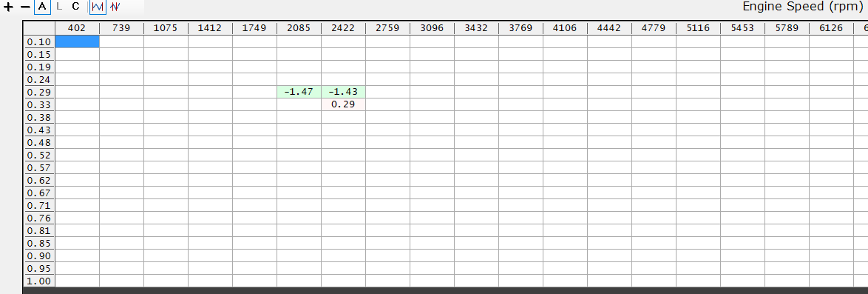Select row header 0.10
Image resolution: width=868 pixels, height=294 pixels.
(39, 41)
